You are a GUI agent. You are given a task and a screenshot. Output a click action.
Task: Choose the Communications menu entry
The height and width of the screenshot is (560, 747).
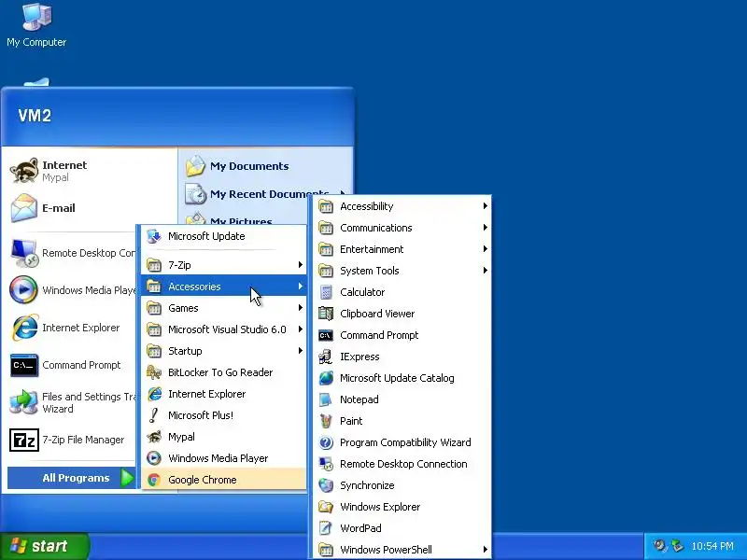(x=403, y=228)
